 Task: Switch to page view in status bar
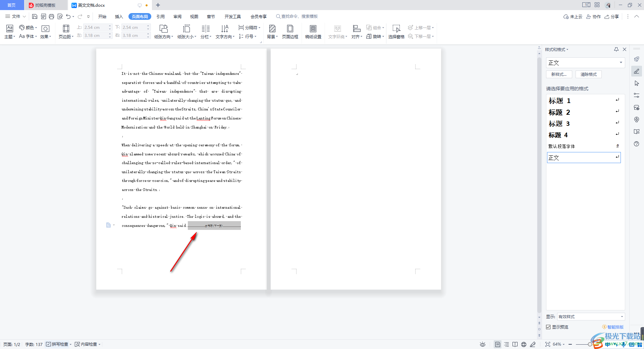coord(498,344)
